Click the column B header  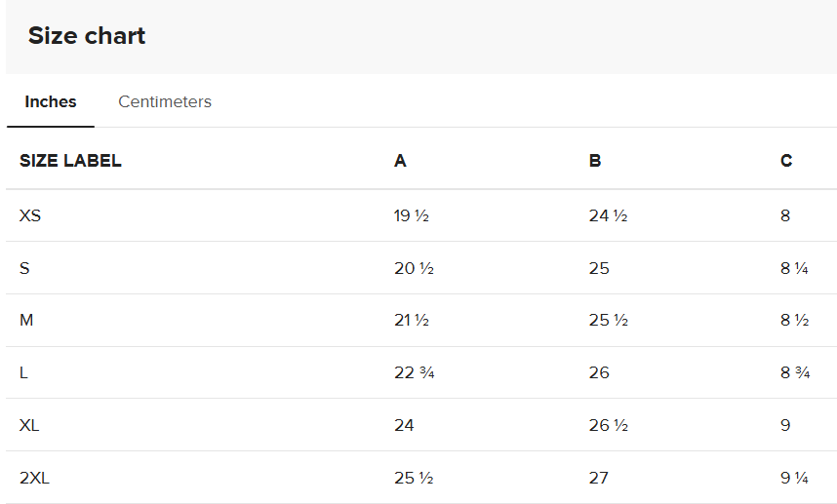click(x=595, y=161)
